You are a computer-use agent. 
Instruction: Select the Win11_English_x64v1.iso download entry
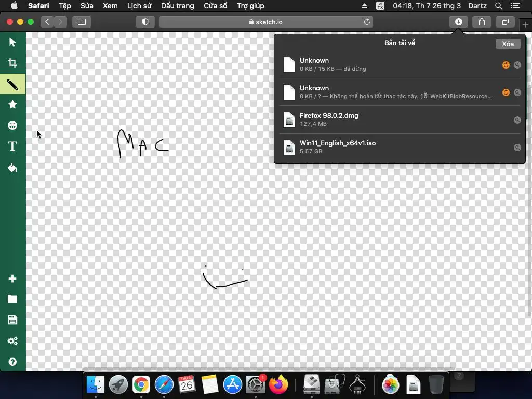pos(400,147)
